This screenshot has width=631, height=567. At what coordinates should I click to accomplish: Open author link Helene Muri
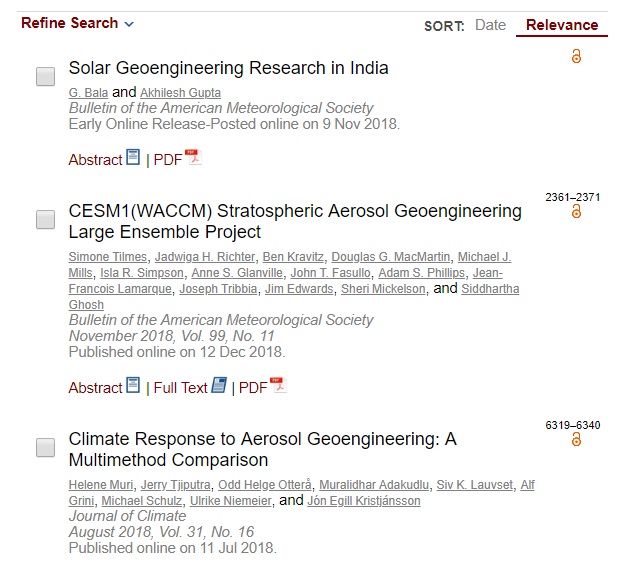(101, 485)
